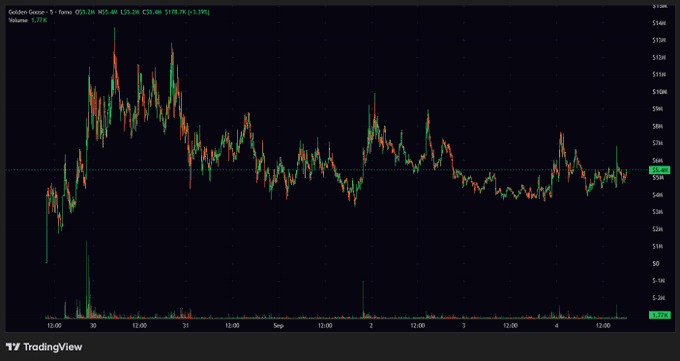Click the $3M label on price axis
680x361 pixels.
tap(658, 212)
